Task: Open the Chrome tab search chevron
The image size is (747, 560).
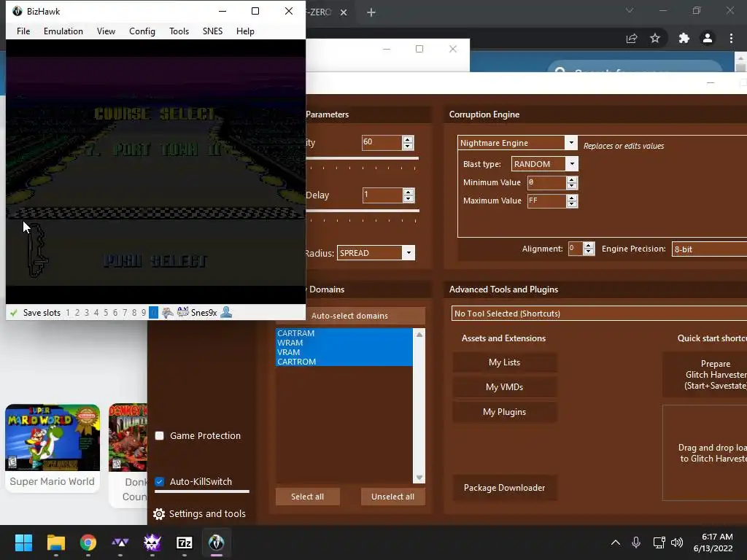Action: 630,10
